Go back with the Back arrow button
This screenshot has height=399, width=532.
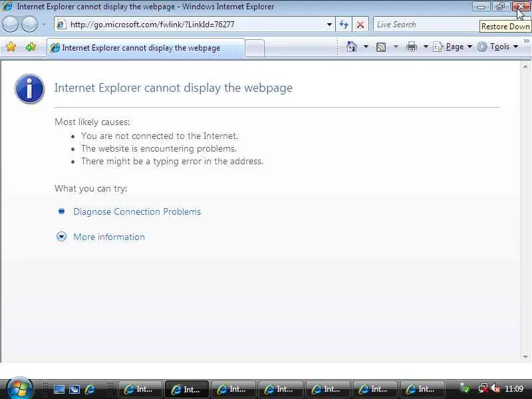10,25
